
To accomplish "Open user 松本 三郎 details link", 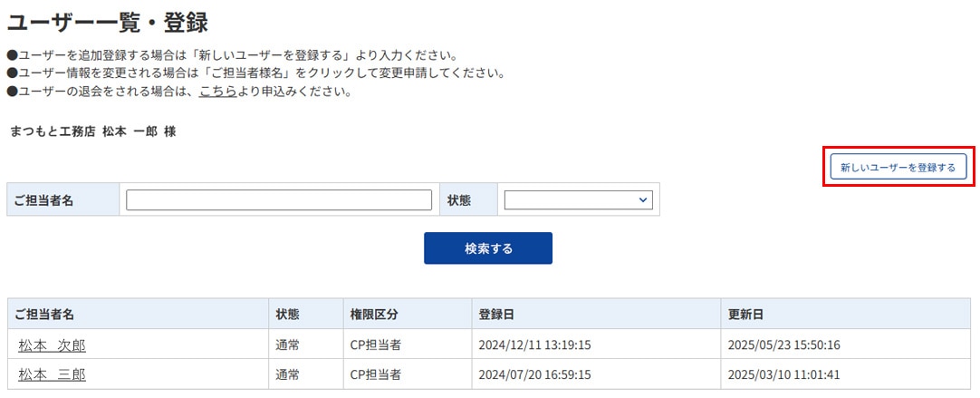I will click(x=52, y=374).
